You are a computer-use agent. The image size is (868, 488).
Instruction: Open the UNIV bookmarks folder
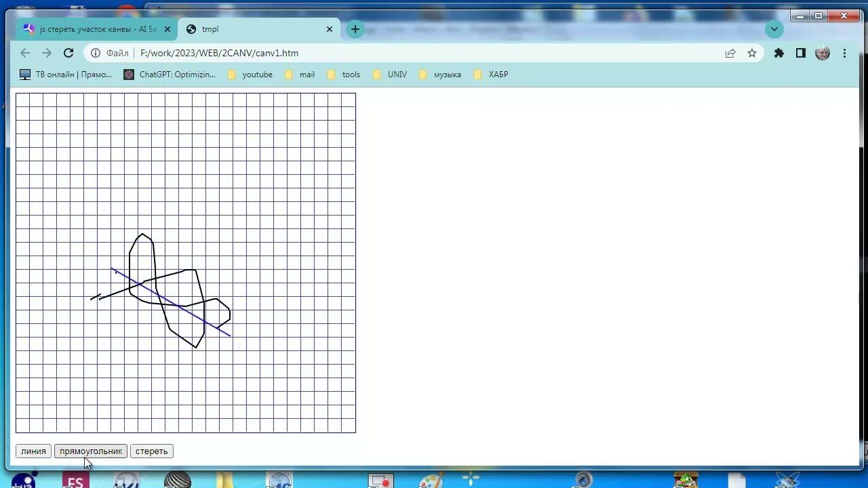tap(390, 75)
